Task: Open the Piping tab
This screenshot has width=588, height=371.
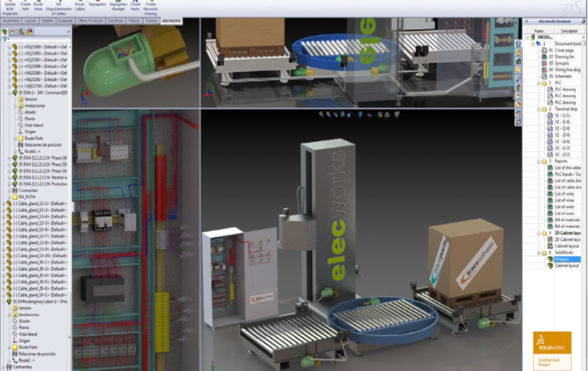Action: coord(134,21)
